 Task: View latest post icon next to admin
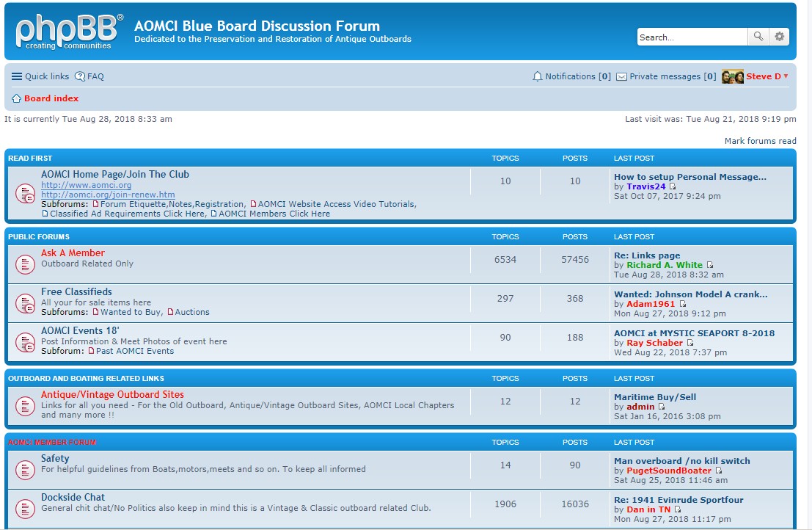[x=662, y=407]
